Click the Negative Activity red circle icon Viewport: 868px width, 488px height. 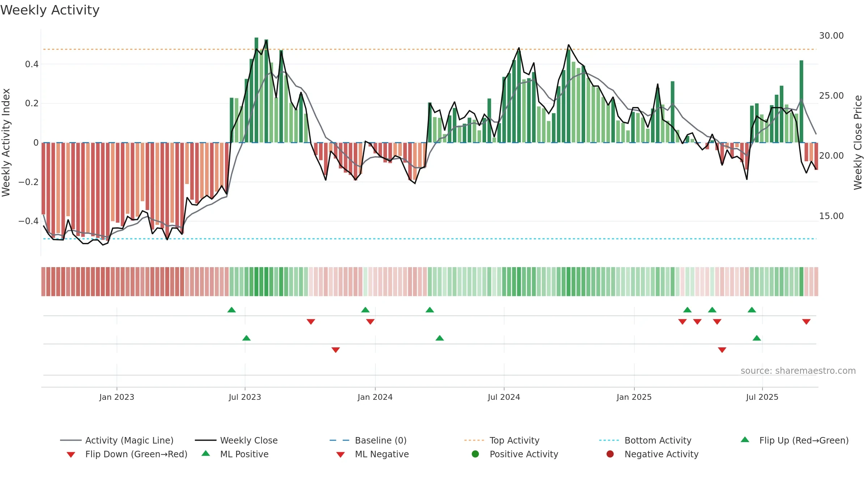coord(610,454)
